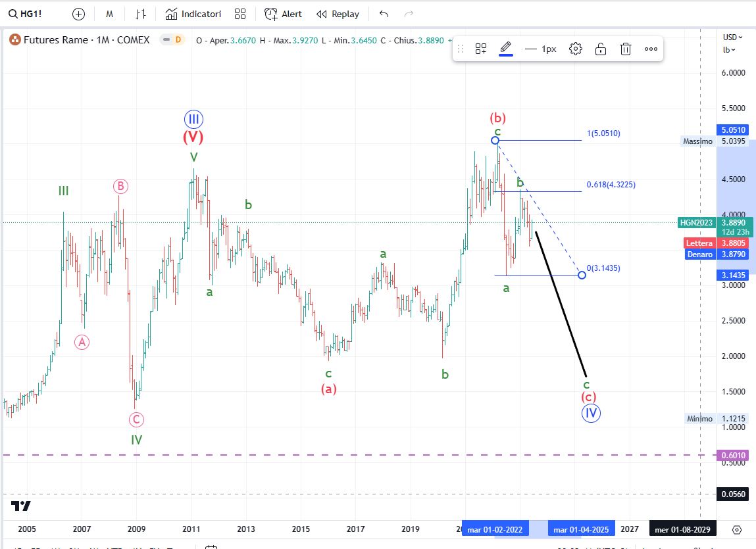
Task: Click the add symbol plus icon
Action: [78, 14]
